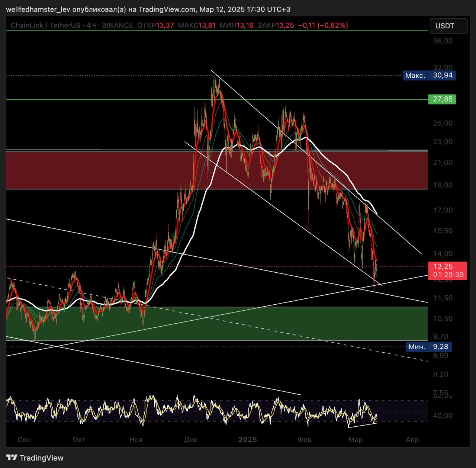Click the Окт month label on time axis
The height and width of the screenshot is (468, 476).
tap(79, 440)
